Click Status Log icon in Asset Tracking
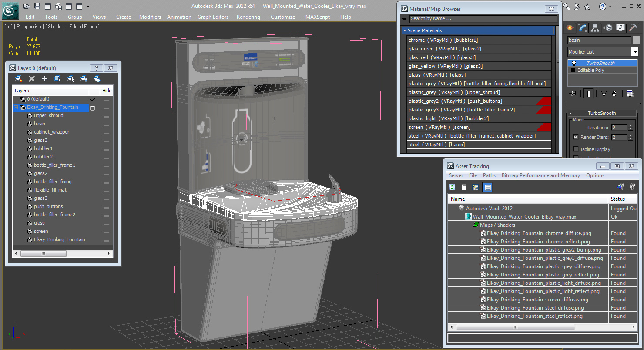The width and height of the screenshot is (644, 350). (464, 187)
